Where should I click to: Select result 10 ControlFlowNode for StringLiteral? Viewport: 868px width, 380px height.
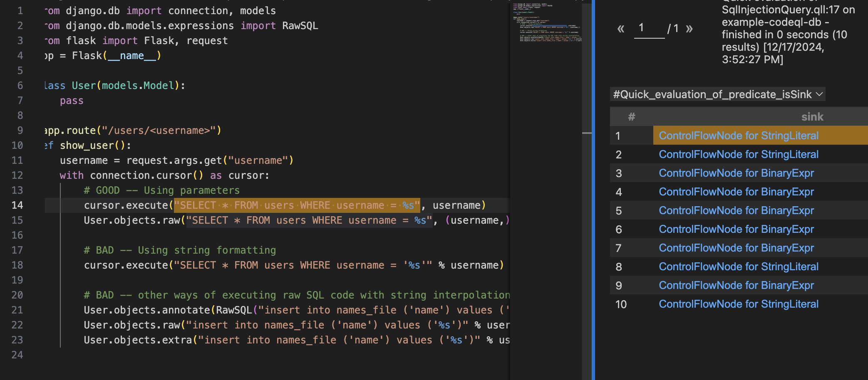coord(738,304)
